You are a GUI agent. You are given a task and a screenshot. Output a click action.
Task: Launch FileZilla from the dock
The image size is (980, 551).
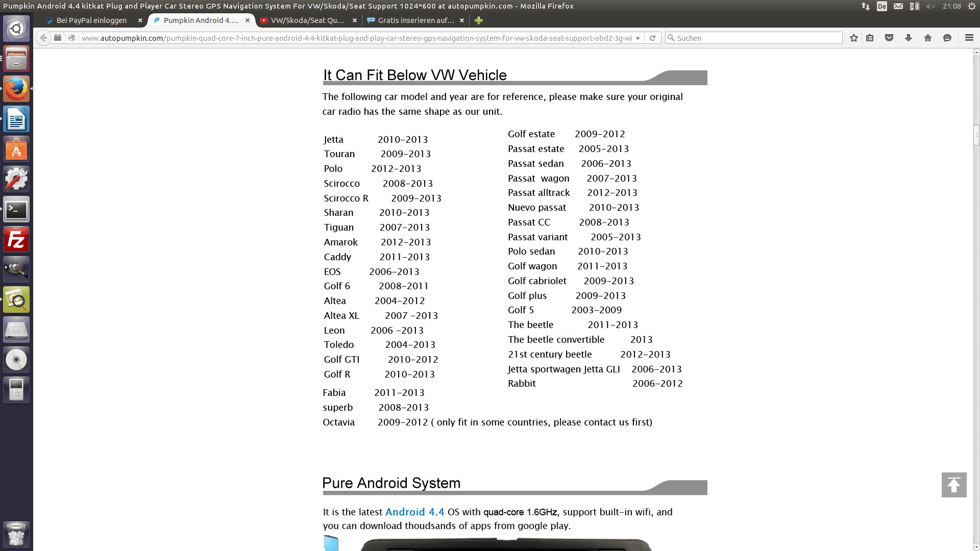16,239
